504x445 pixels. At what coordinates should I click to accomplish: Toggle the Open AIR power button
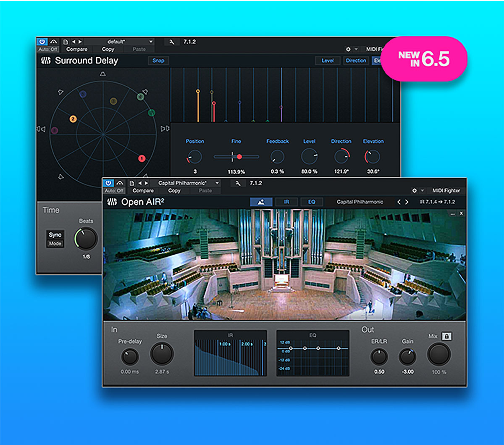[108, 183]
